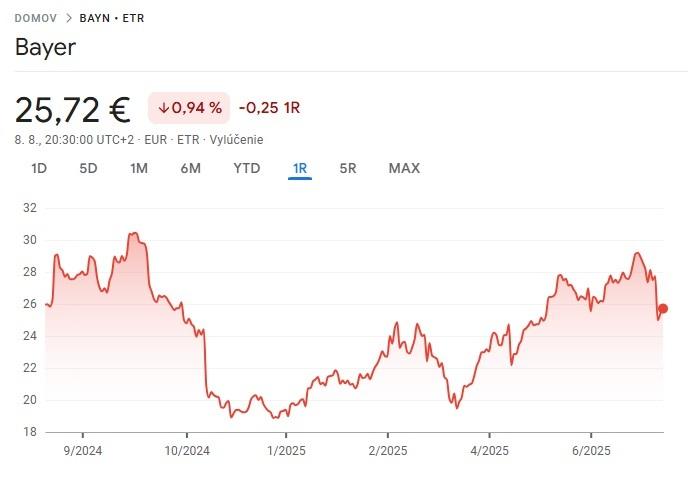Click the Bayer stock title
The height and width of the screenshot is (481, 688).
pos(45,48)
